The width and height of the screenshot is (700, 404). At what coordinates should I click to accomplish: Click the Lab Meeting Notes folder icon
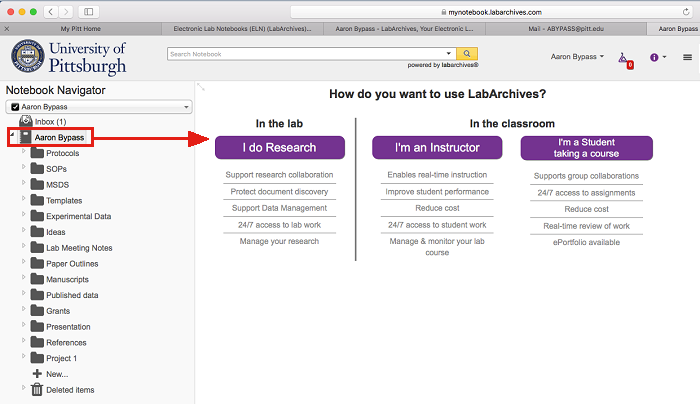[x=37, y=248]
